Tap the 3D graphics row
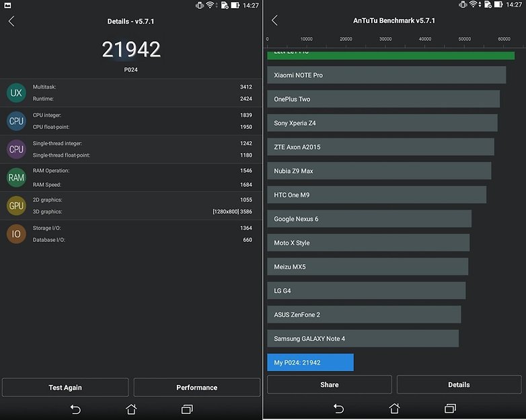The image size is (526, 420). click(x=131, y=212)
